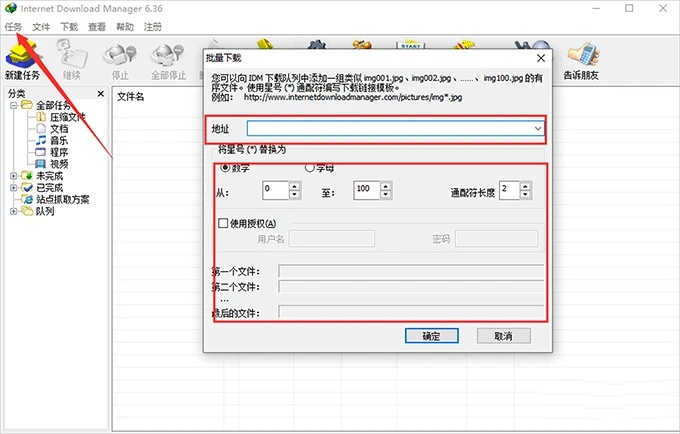Screen dimensions: 680x434
Task: Click the 通配符长度 field showing 2
Action: coord(509,190)
